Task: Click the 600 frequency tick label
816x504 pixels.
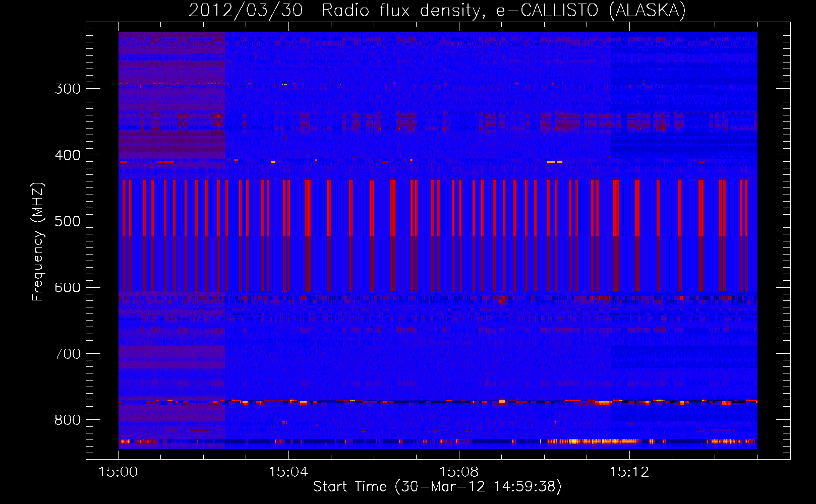Action: click(x=68, y=288)
